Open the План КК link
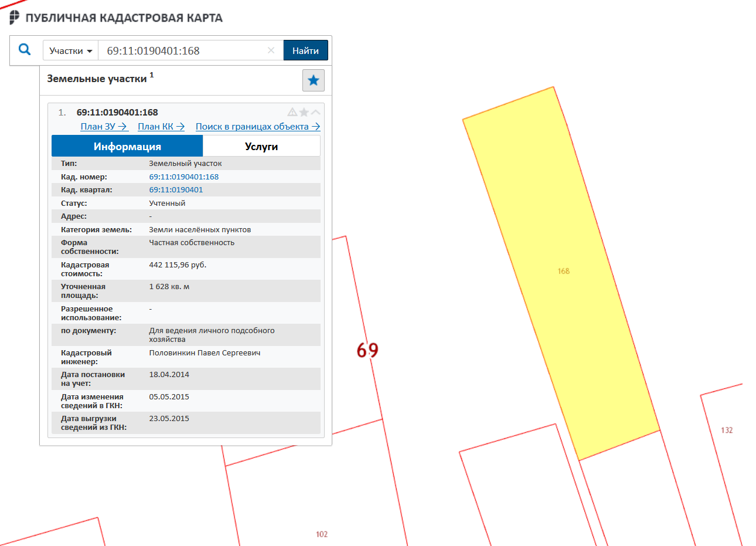 (x=161, y=127)
